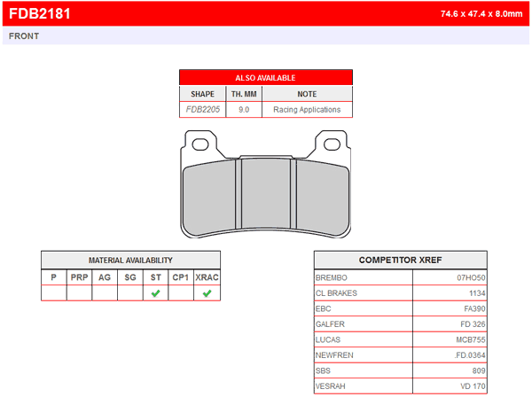Select the 74.6 x 47.4 x 8.0mm dimensions text
Screen dimensions: 532x397
click(481, 14)
